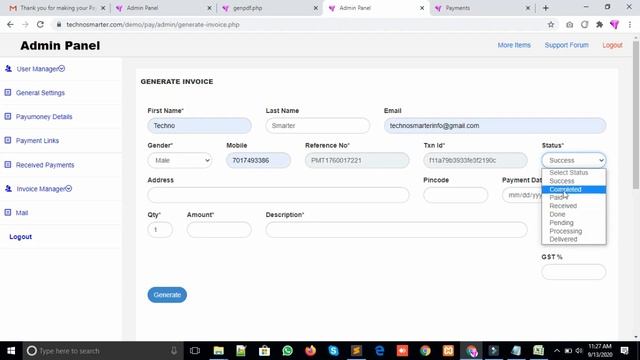Open WhatsApp from taskbar
Image resolution: width=640 pixels, height=360 pixels.
[287, 351]
